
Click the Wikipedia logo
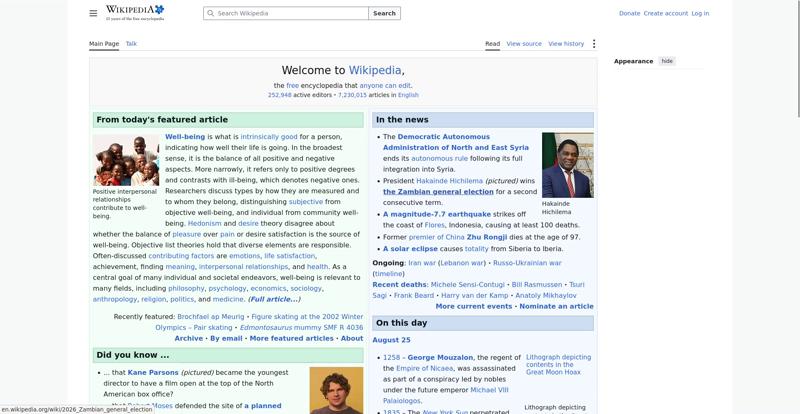[135, 13]
